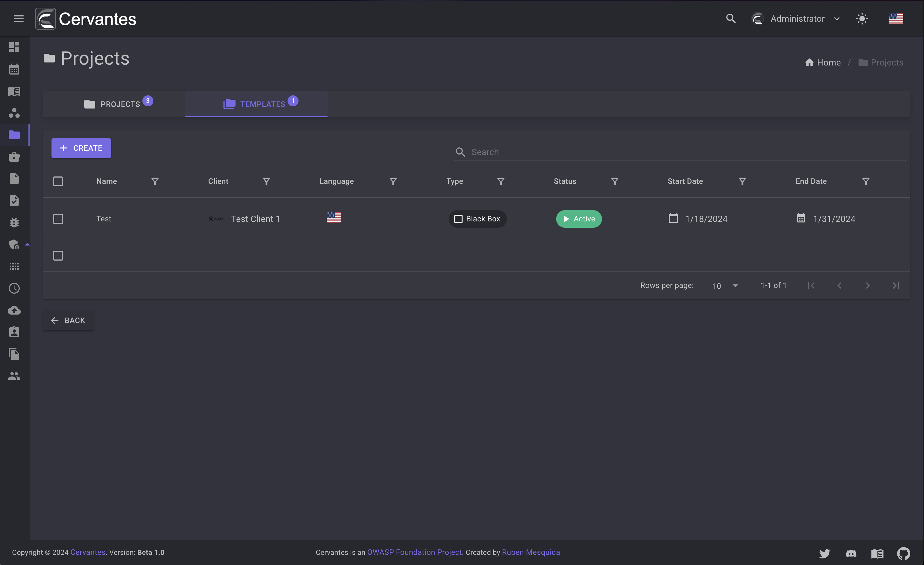
Task: Sort by the Name column header
Action: tap(107, 182)
